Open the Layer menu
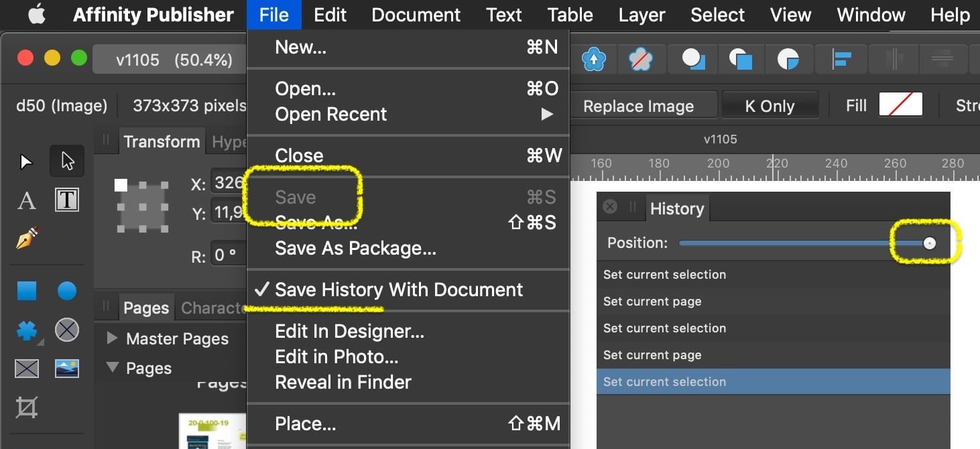This screenshot has height=449, width=980. 641,15
